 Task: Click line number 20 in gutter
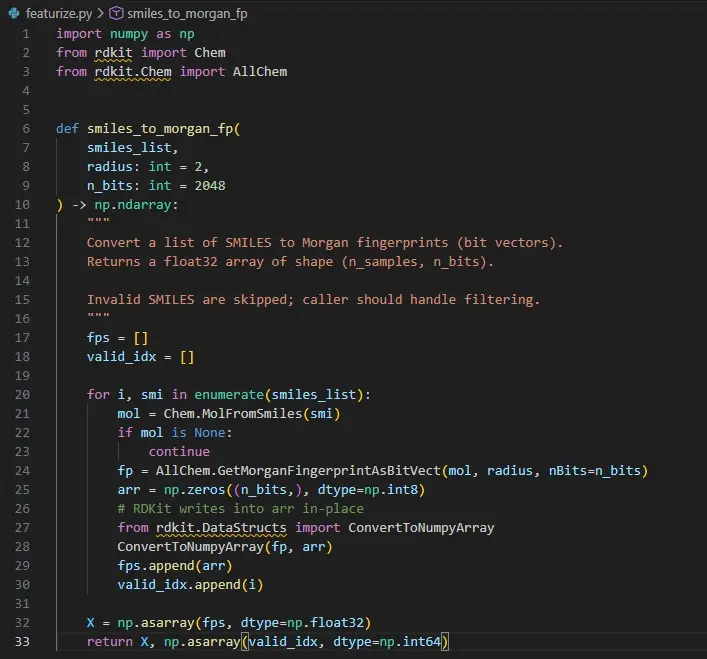point(23,394)
